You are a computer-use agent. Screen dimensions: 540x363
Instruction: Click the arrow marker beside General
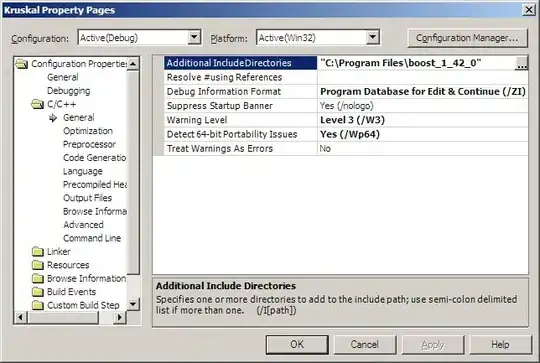tap(53, 118)
